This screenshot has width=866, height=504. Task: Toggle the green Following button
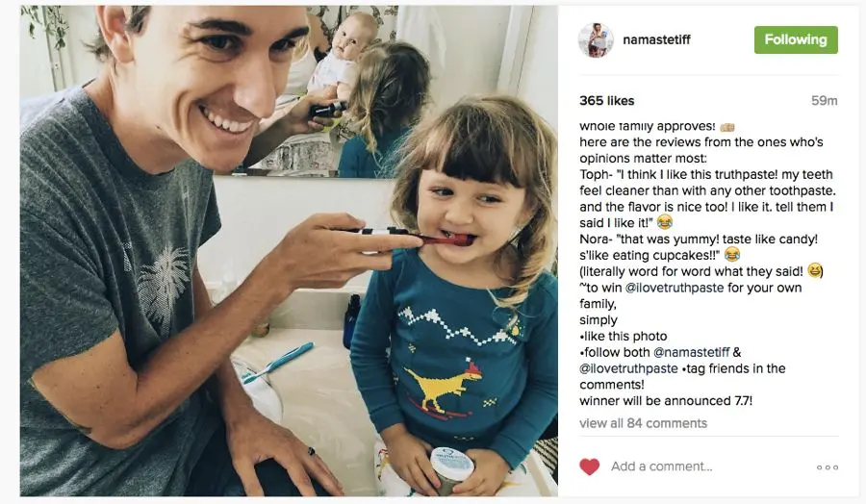796,39
